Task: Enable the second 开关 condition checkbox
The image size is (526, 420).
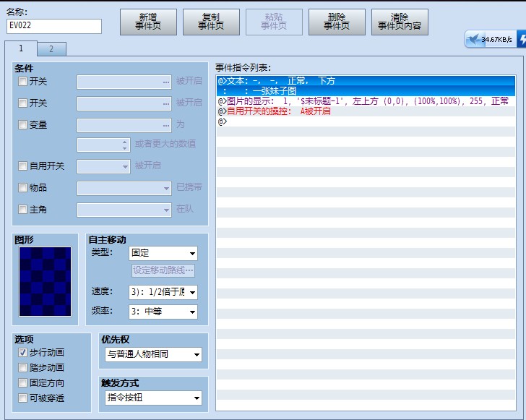Action: tap(22, 103)
